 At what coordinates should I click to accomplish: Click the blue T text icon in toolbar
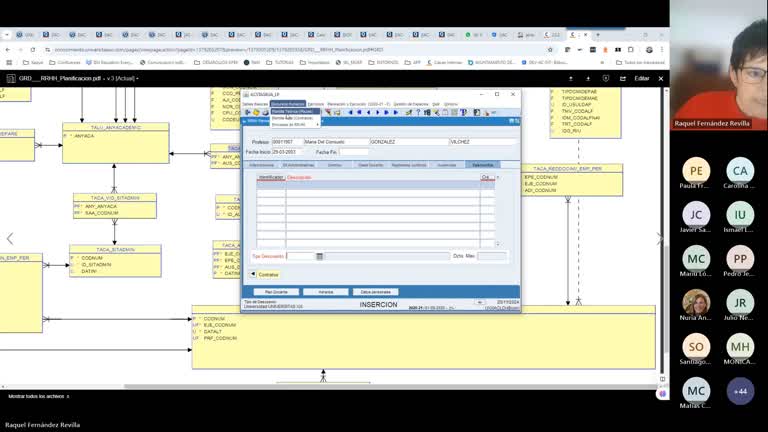(463, 113)
